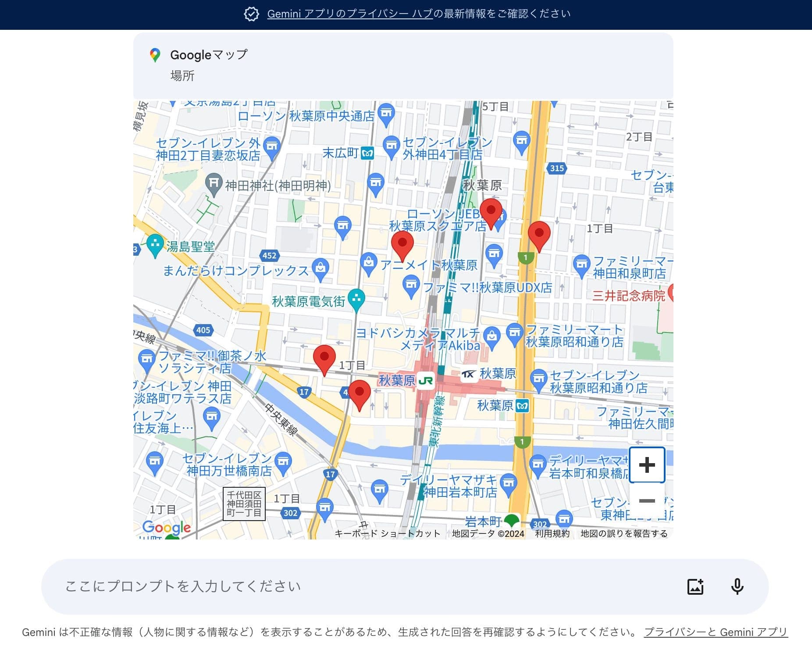Image resolution: width=812 pixels, height=650 pixels.
Task: Click the route 315 road shield
Action: [x=557, y=168]
